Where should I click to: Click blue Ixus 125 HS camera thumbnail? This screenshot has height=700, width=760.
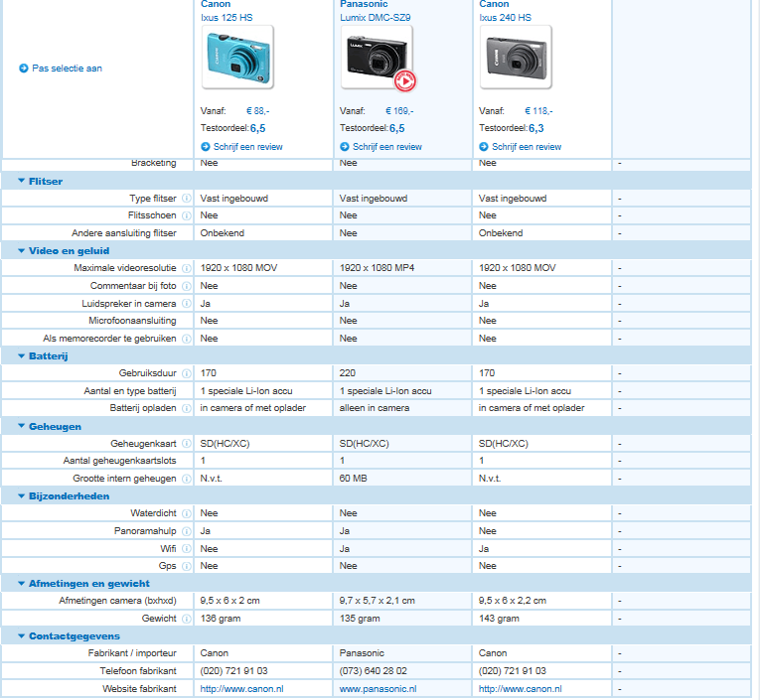pyautogui.click(x=237, y=58)
